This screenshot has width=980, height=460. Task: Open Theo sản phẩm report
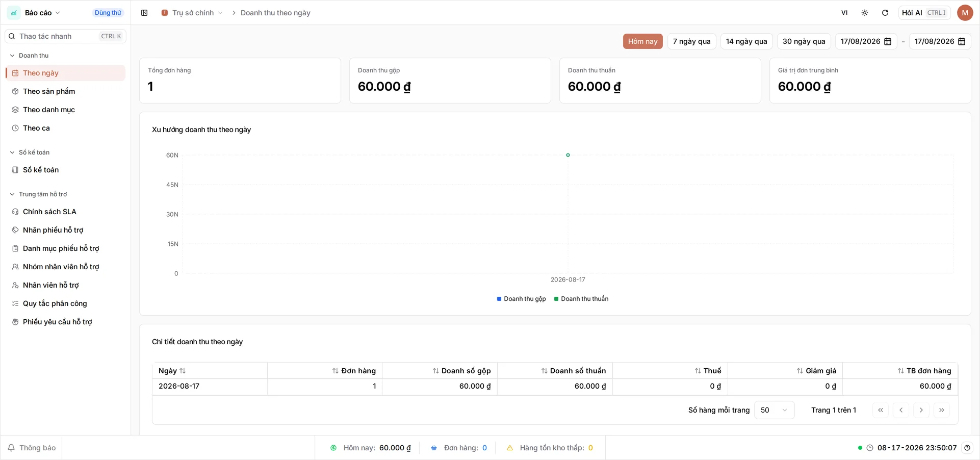66,91
